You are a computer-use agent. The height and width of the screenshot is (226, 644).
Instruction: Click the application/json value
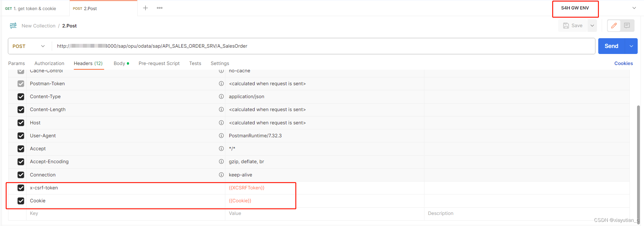pyautogui.click(x=247, y=97)
